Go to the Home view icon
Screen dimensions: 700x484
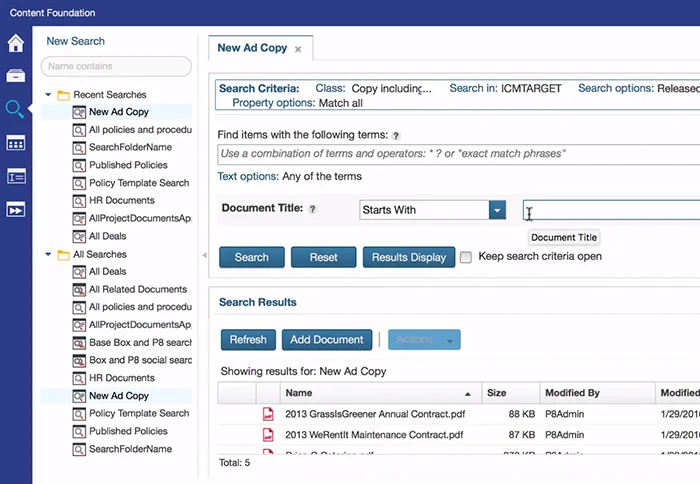16,43
